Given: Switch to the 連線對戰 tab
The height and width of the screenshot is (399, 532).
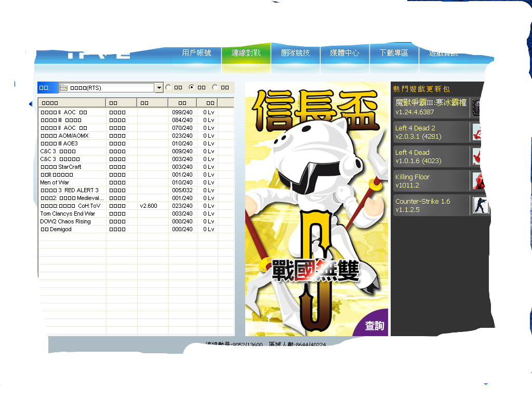Looking at the screenshot, I should (x=246, y=53).
